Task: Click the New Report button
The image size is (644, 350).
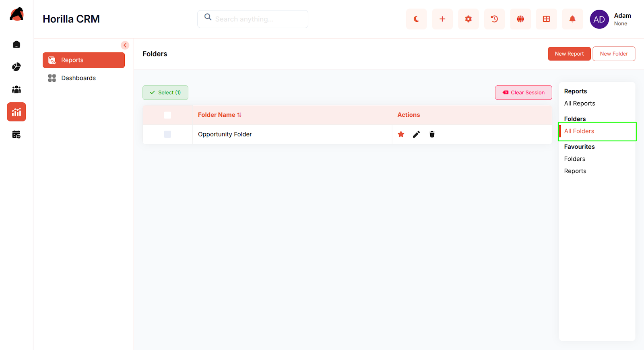Action: [x=569, y=54]
